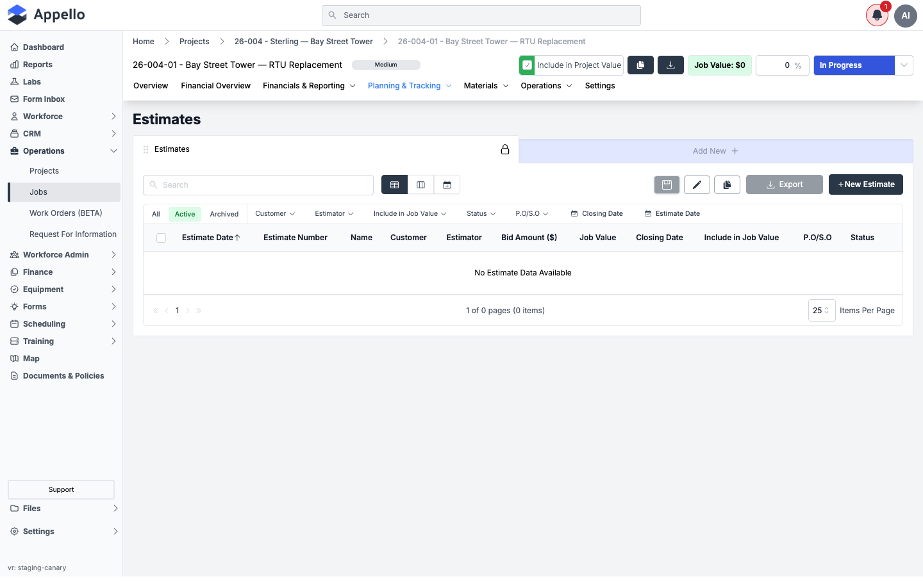This screenshot has height=588, width=923.
Task: Download the job via the header download icon
Action: coord(671,65)
